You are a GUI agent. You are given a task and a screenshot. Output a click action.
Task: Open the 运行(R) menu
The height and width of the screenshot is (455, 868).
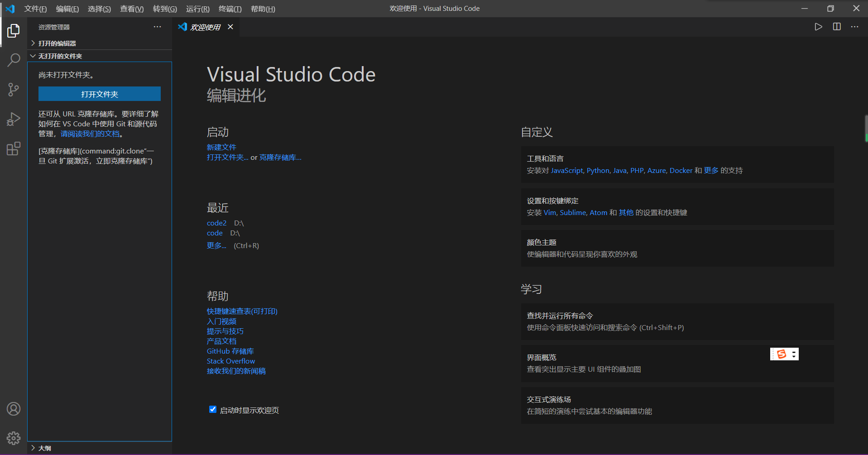point(198,9)
